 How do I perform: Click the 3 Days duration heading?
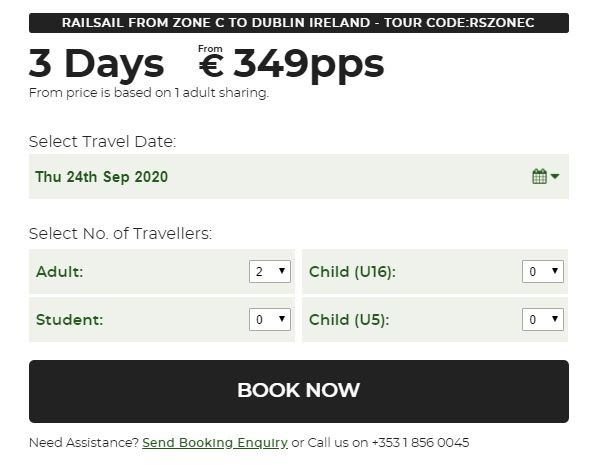[x=96, y=64]
